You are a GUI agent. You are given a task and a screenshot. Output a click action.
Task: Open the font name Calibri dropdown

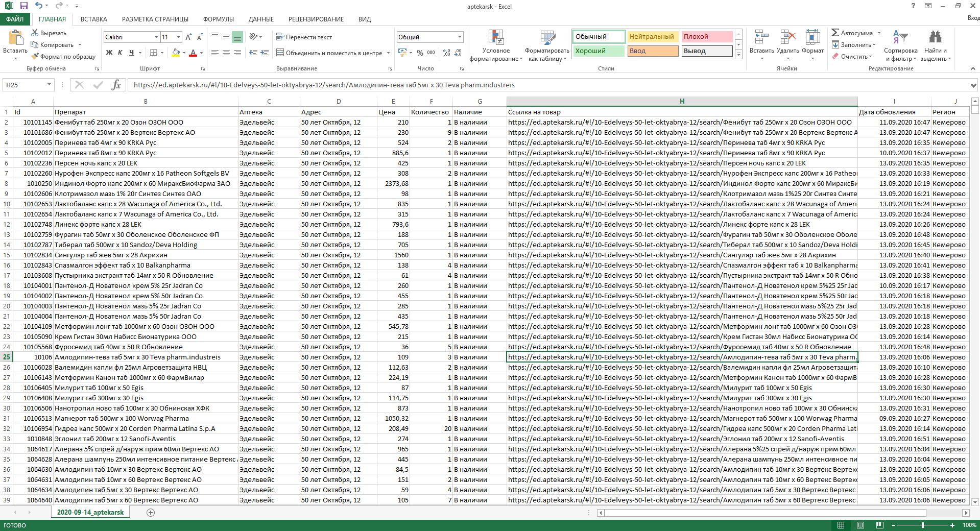click(x=156, y=37)
